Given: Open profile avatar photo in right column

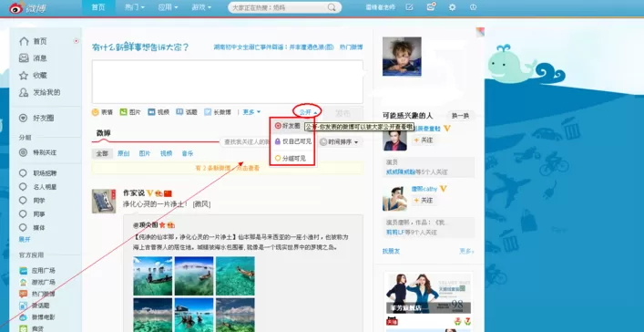Looking at the screenshot, I should tap(402, 57).
